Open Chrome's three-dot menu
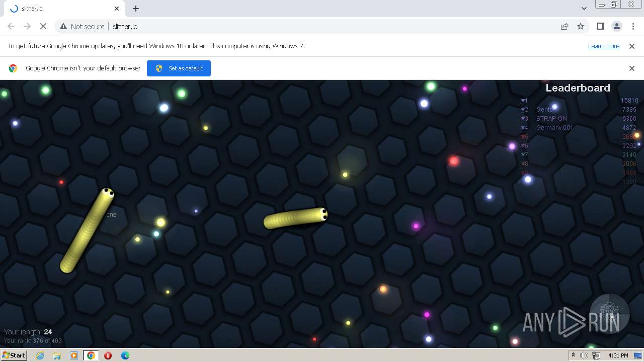Image resolution: width=644 pixels, height=362 pixels. coord(632,26)
